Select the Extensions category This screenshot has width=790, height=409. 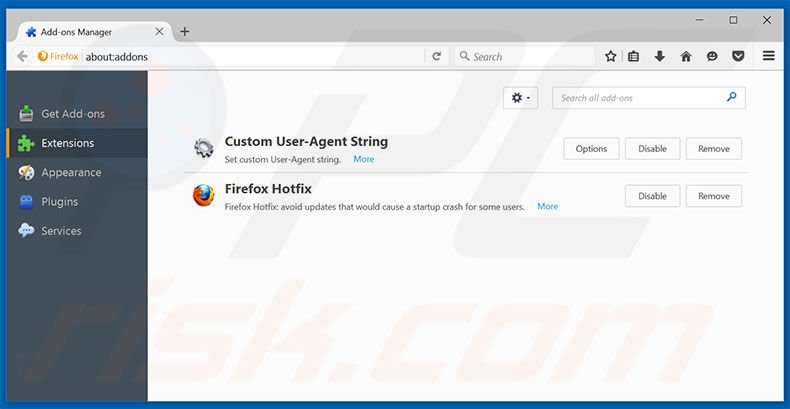(x=77, y=143)
